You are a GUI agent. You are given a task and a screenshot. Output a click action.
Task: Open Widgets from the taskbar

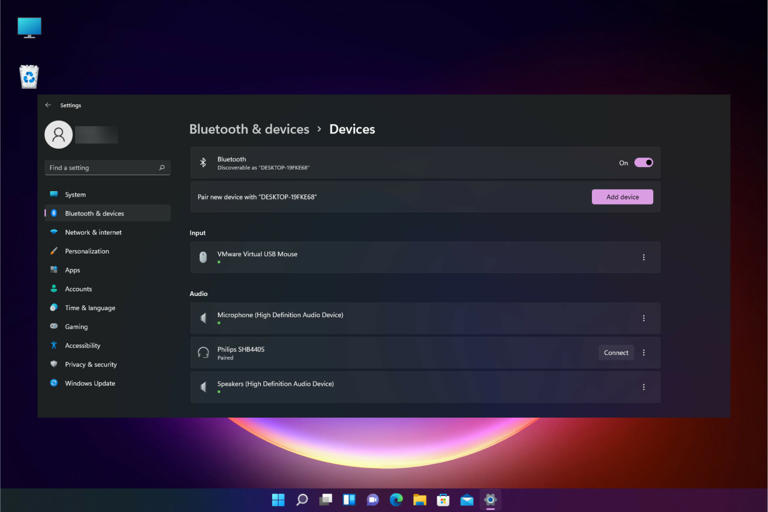(349, 500)
